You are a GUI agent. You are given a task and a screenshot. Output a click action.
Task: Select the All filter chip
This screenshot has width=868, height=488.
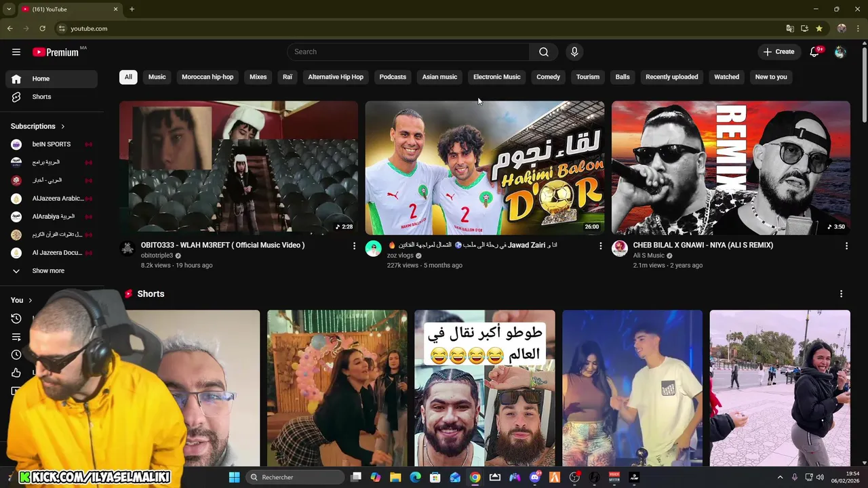128,77
